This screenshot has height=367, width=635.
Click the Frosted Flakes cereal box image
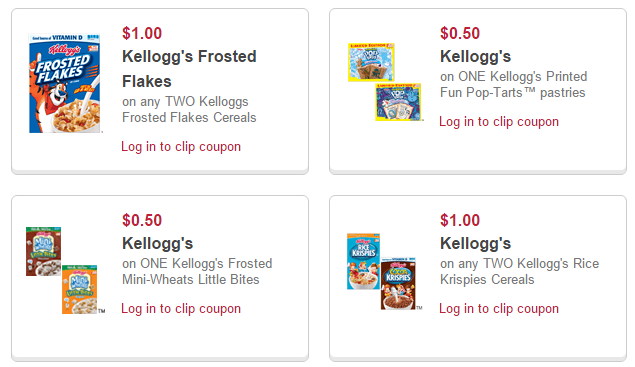coord(64,83)
